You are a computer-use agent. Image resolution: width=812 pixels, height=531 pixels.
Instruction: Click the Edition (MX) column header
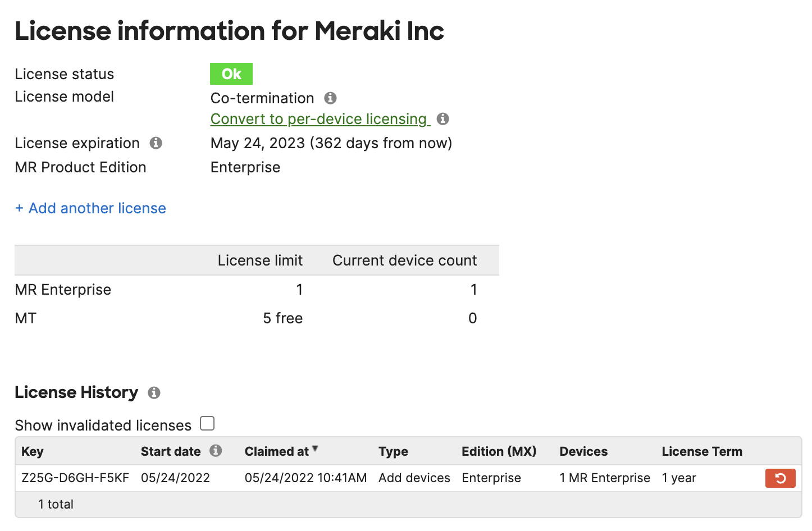(499, 451)
